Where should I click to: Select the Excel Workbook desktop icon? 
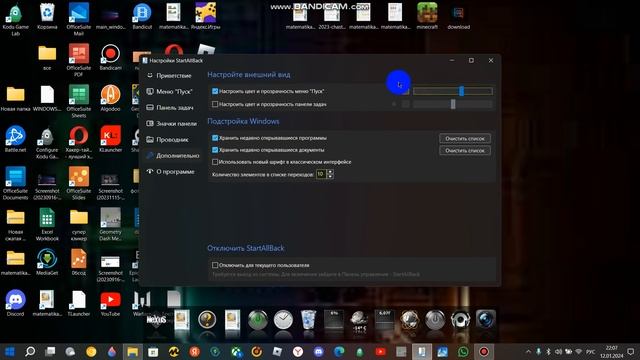[47, 224]
